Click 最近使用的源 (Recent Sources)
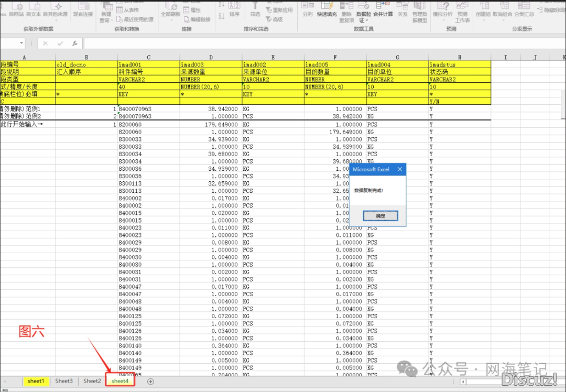Viewport: 566px width, 392px height. point(135,19)
